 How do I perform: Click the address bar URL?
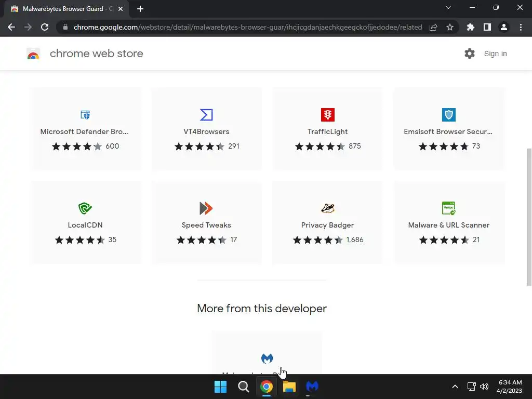pos(248,27)
